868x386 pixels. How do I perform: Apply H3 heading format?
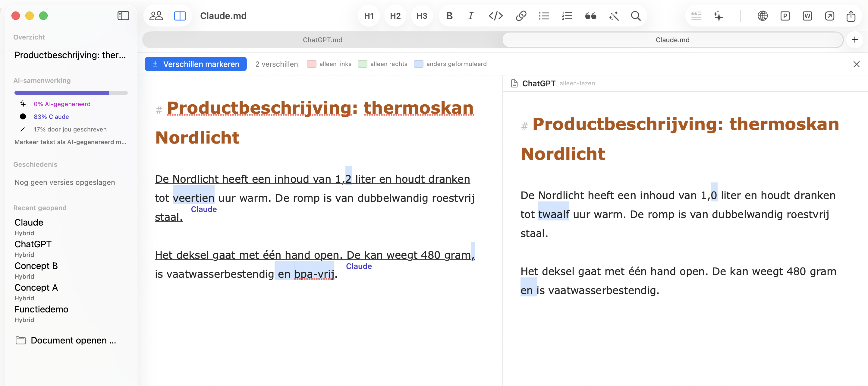422,16
